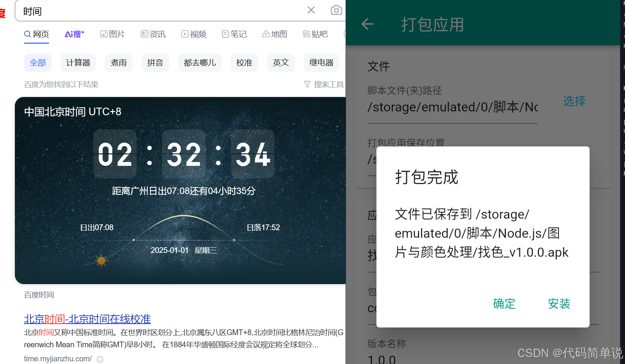Tap the back arrow on the 打包应用 header
625x364 pixels.
(x=367, y=24)
